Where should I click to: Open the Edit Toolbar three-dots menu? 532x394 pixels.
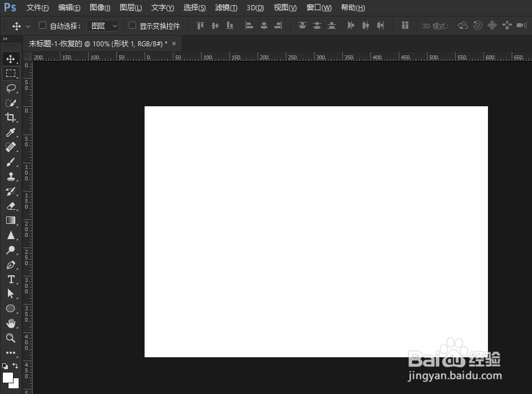(11, 353)
